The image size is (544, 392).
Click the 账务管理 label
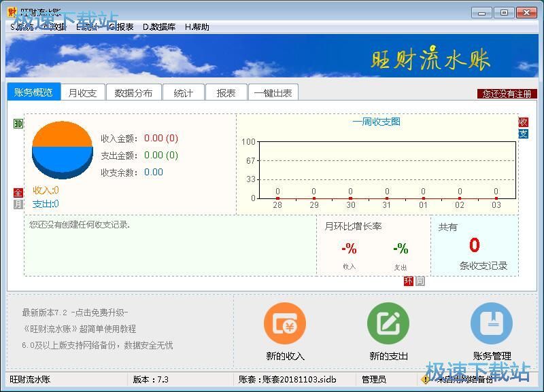[x=492, y=356]
